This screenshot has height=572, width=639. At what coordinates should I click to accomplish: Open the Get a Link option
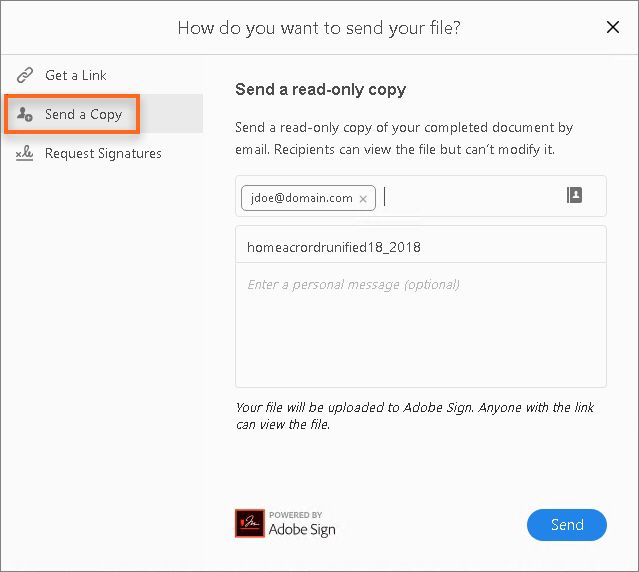click(75, 75)
